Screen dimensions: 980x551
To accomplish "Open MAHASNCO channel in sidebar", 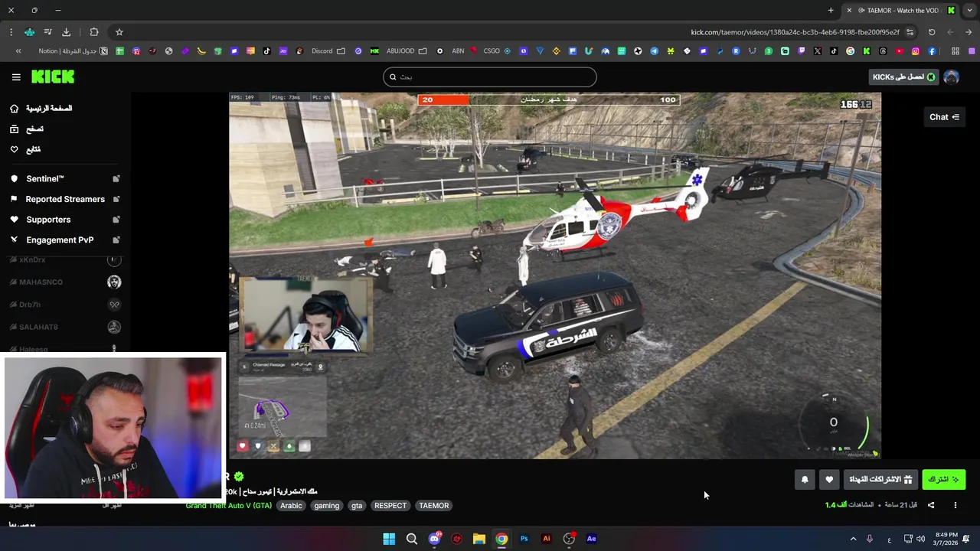I will tap(64, 282).
